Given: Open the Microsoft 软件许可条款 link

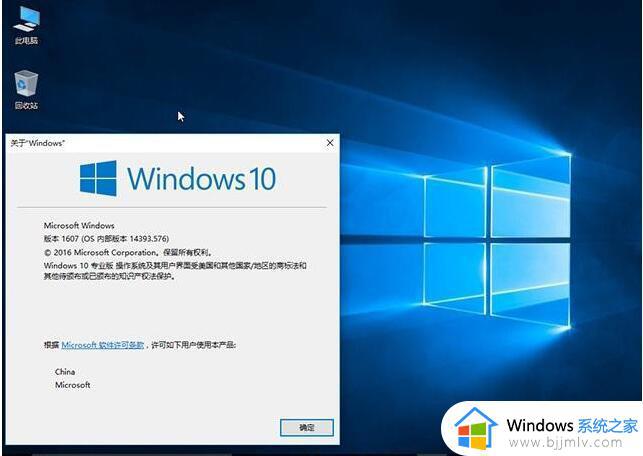Looking at the screenshot, I should [x=103, y=345].
